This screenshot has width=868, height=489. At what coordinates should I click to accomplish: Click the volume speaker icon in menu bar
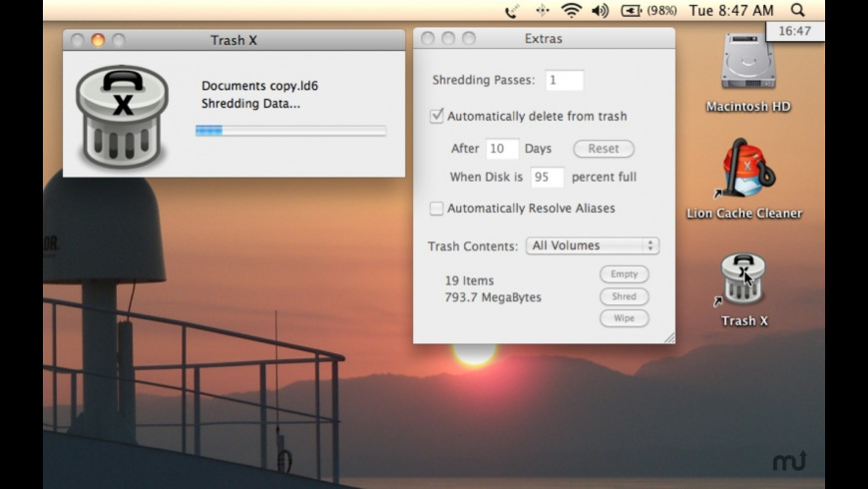coord(600,10)
